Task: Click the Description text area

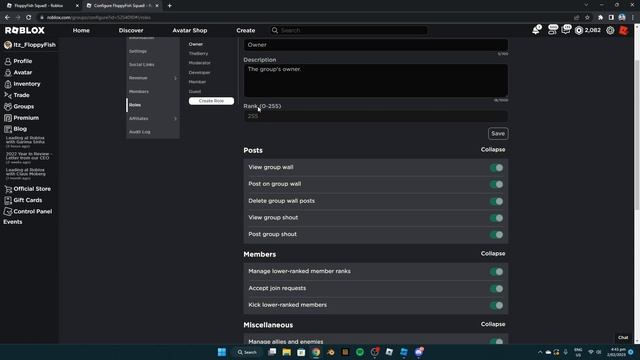Action: (376, 80)
